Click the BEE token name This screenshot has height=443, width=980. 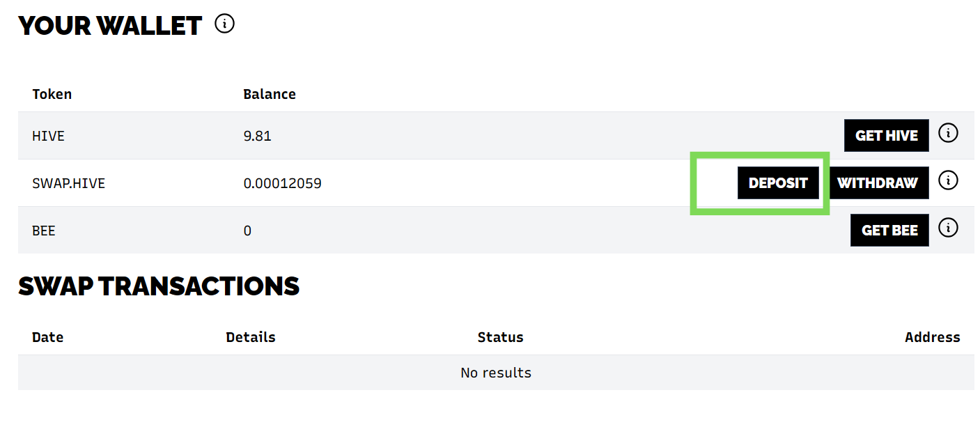tap(43, 231)
